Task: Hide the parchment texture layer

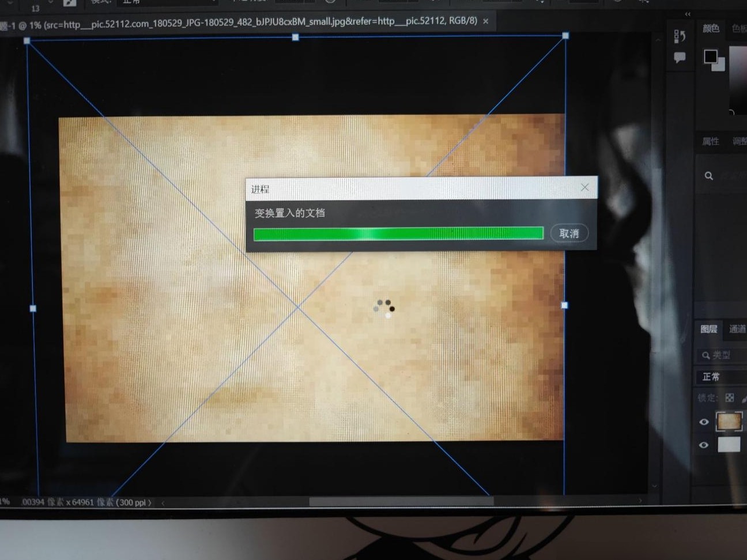Action: 704,422
